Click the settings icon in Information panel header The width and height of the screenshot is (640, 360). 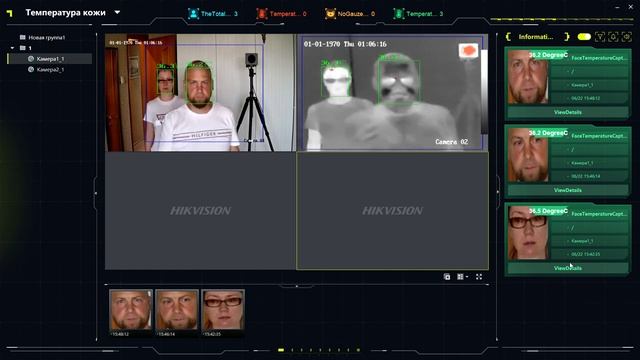point(627,37)
